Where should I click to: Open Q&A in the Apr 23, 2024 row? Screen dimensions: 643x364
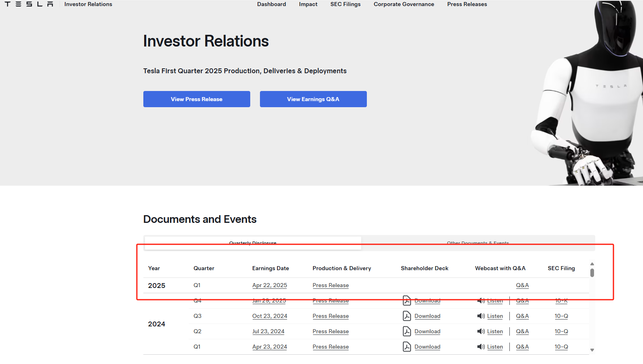522,347
